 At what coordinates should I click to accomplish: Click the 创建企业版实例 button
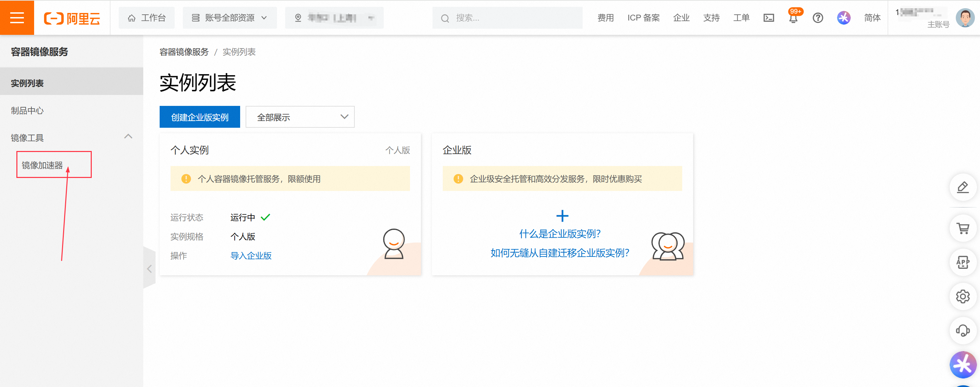coord(200,117)
